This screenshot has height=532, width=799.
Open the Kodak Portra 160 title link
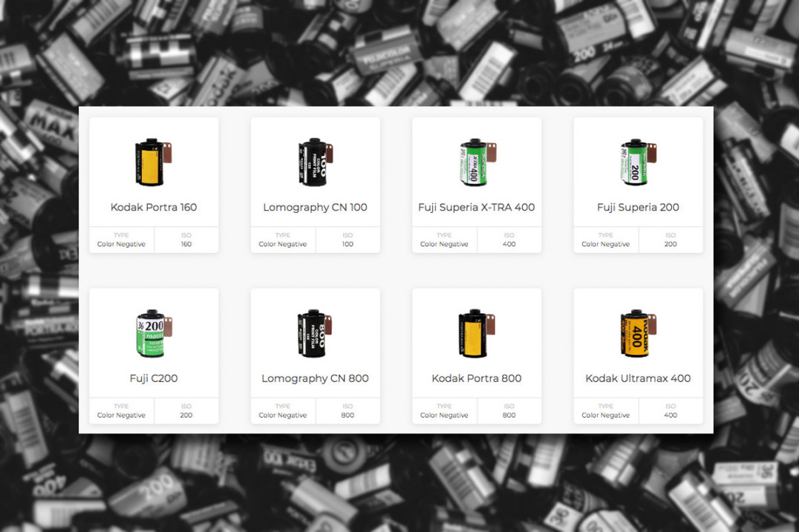154,207
